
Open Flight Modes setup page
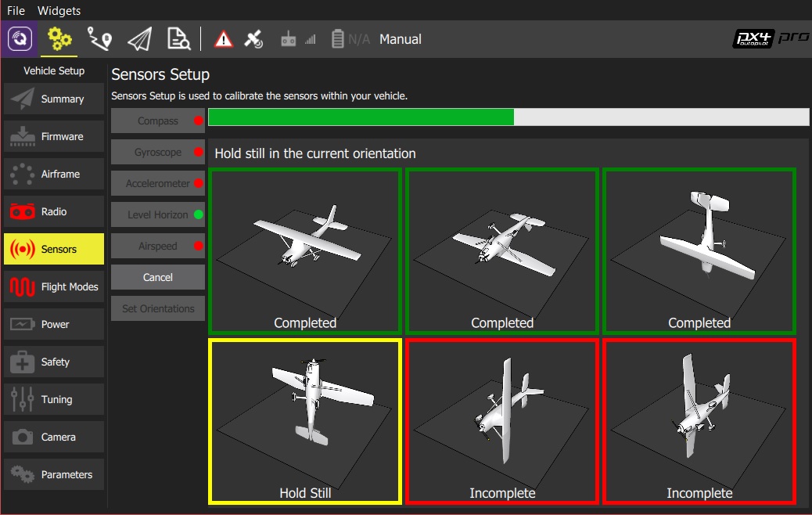coord(54,287)
